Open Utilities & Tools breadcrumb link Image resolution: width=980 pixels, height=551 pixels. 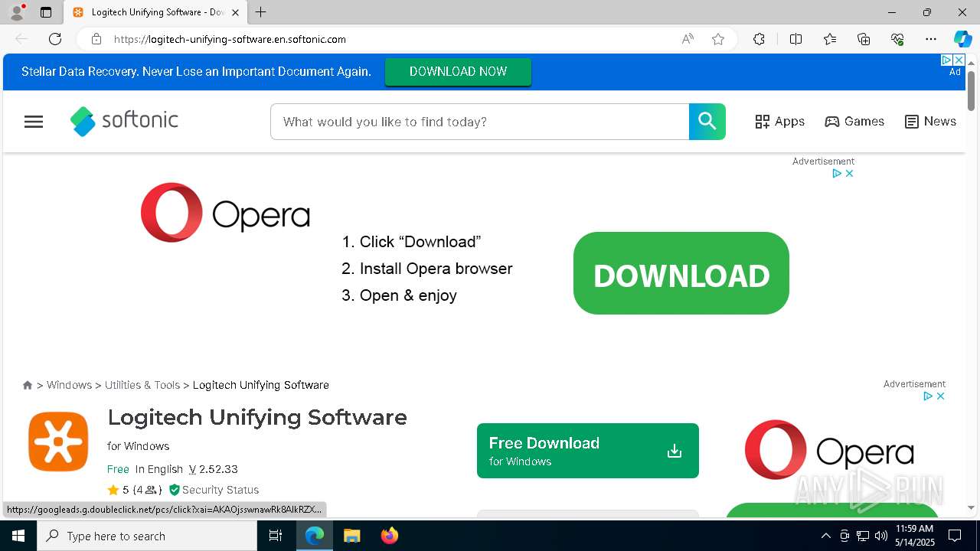(142, 385)
